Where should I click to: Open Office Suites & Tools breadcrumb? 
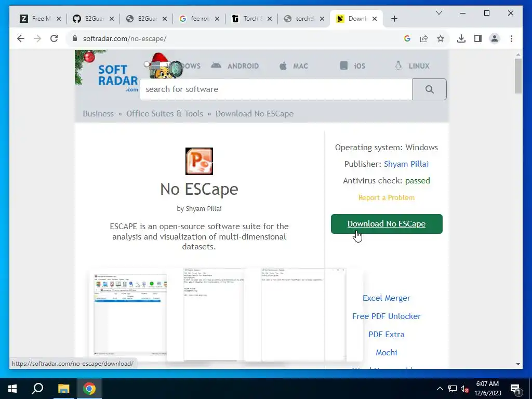point(165,114)
